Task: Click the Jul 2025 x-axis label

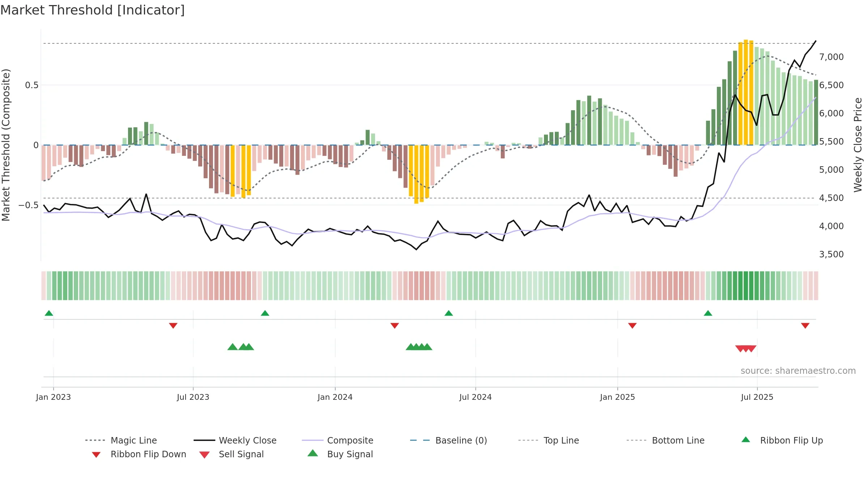Action: click(757, 397)
